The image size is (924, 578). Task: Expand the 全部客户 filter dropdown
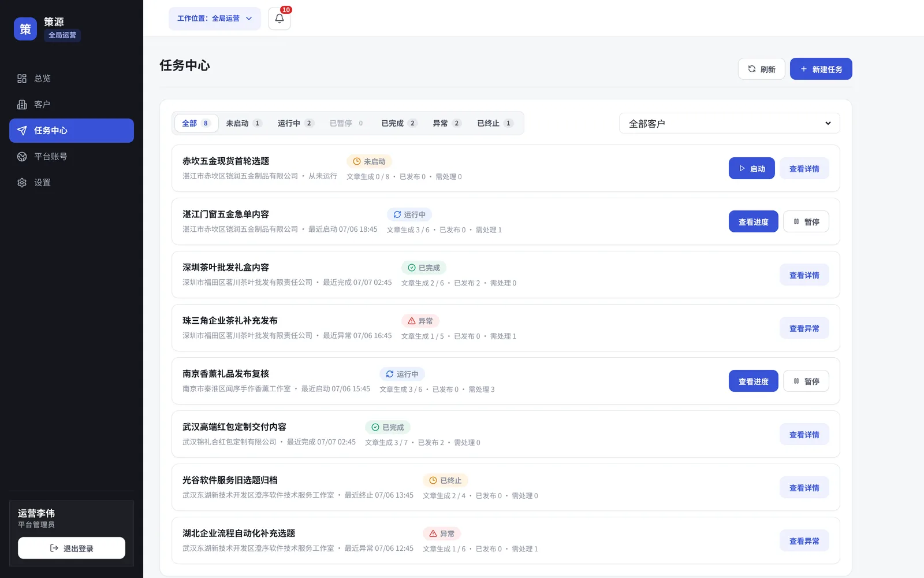pos(730,123)
